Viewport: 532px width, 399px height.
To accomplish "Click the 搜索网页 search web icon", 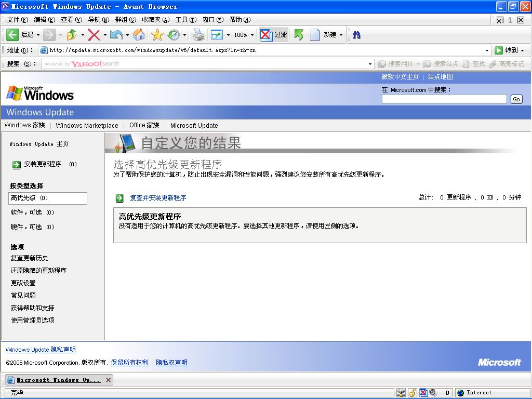I will 382,64.
